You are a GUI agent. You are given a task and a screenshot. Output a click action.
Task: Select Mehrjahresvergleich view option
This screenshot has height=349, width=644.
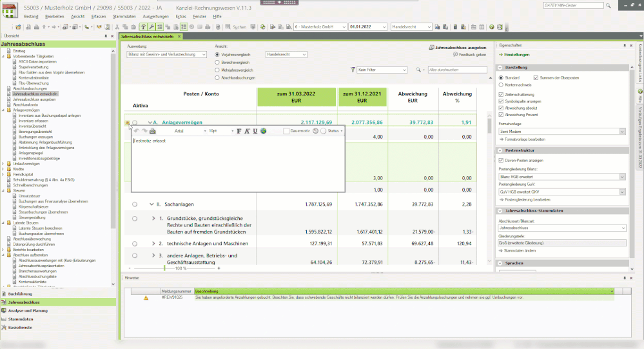click(x=217, y=70)
